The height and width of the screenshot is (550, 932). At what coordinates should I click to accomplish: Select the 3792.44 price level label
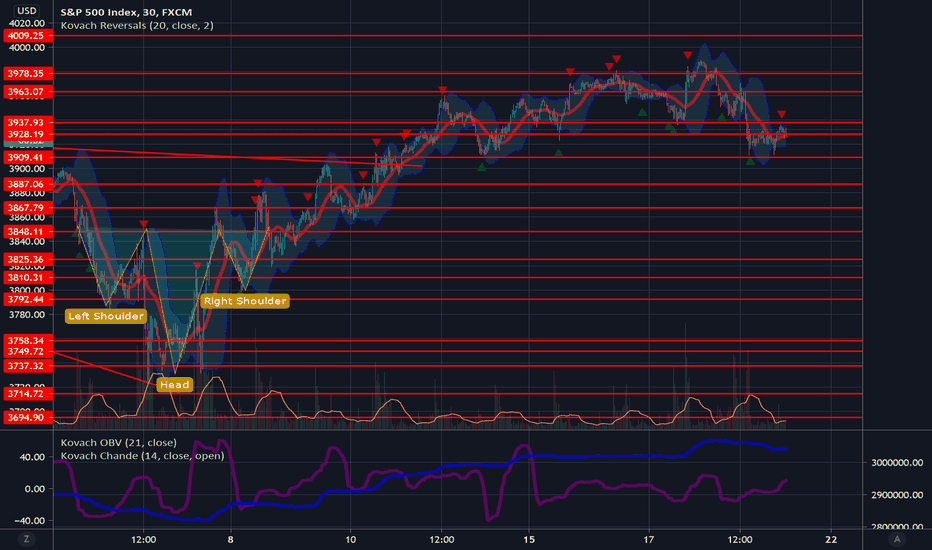coord(27,299)
